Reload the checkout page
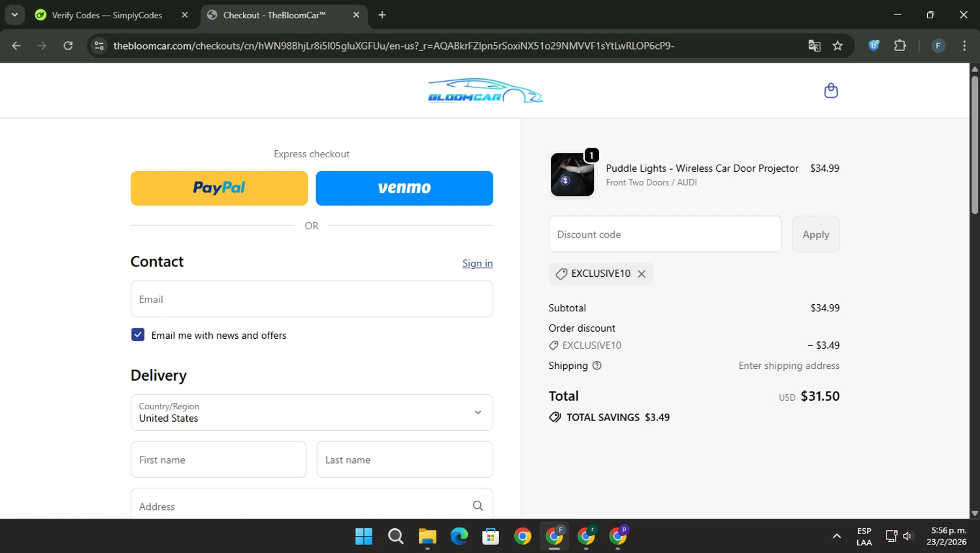 68,46
